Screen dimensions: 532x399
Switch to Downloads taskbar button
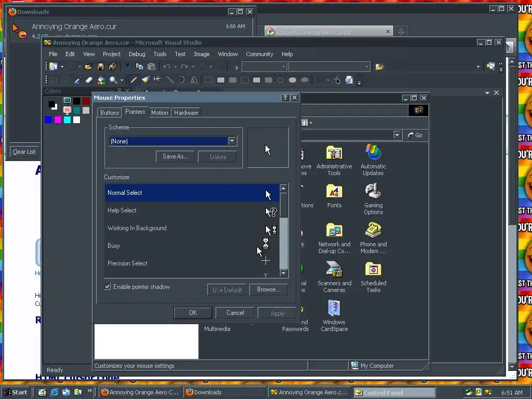[x=224, y=392]
